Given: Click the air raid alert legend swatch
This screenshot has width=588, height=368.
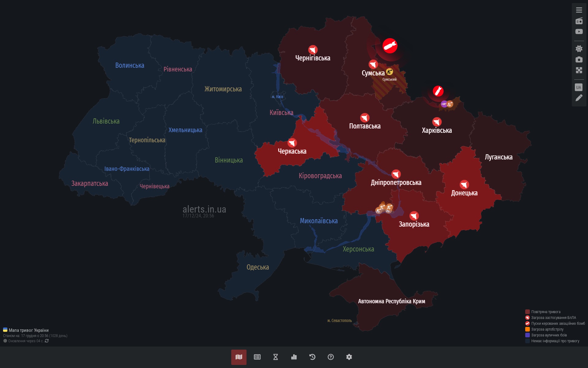Looking at the screenshot, I should [x=527, y=312].
